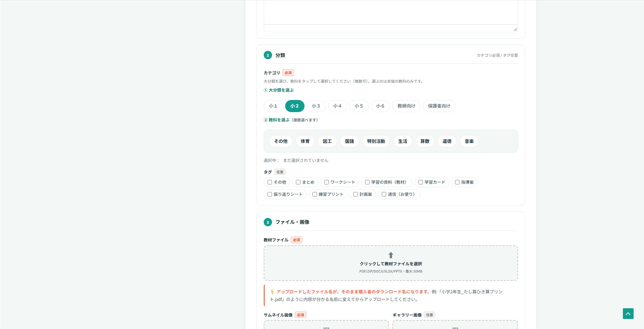Click the ファイル・画像 section heading
This screenshot has height=329, width=644.
coord(292,222)
